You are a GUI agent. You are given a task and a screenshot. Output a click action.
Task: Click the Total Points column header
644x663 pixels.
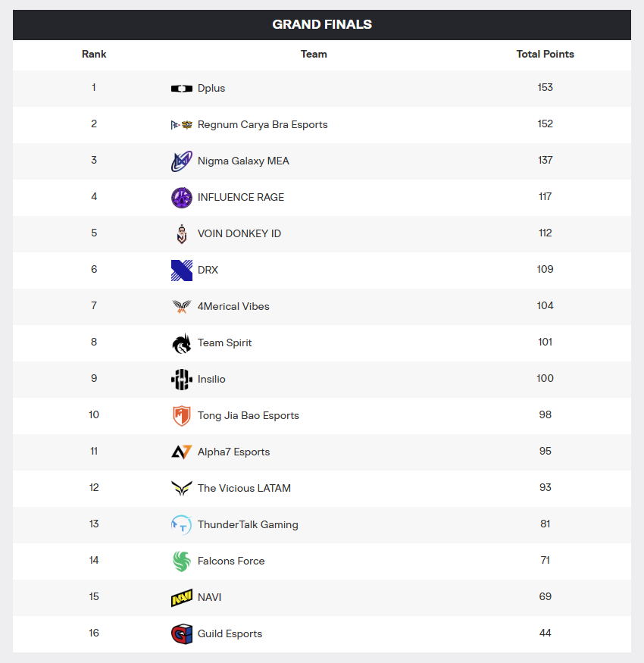tap(545, 55)
